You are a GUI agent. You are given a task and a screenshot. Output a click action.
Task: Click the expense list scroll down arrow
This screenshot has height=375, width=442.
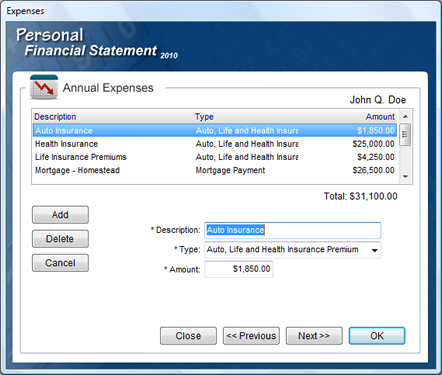(405, 177)
